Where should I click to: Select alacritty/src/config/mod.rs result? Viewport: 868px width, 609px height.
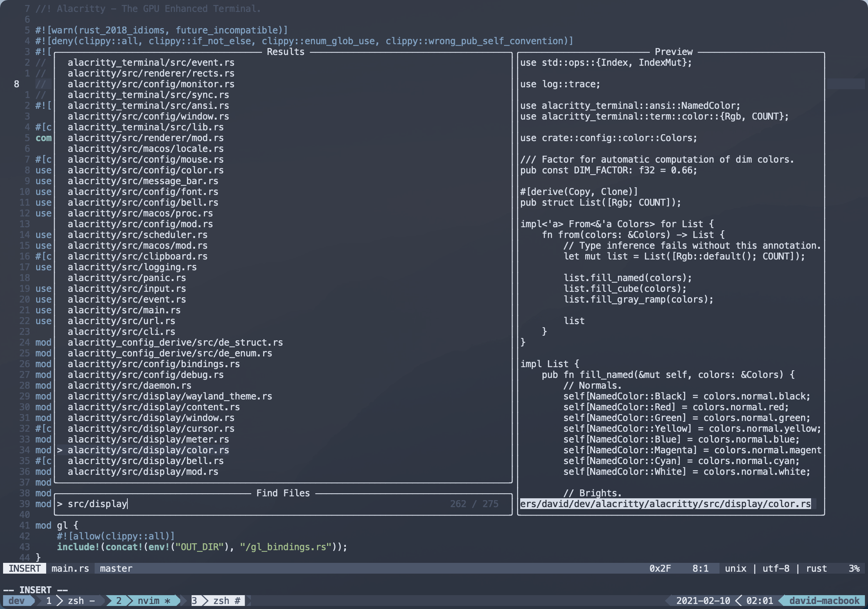click(x=140, y=224)
